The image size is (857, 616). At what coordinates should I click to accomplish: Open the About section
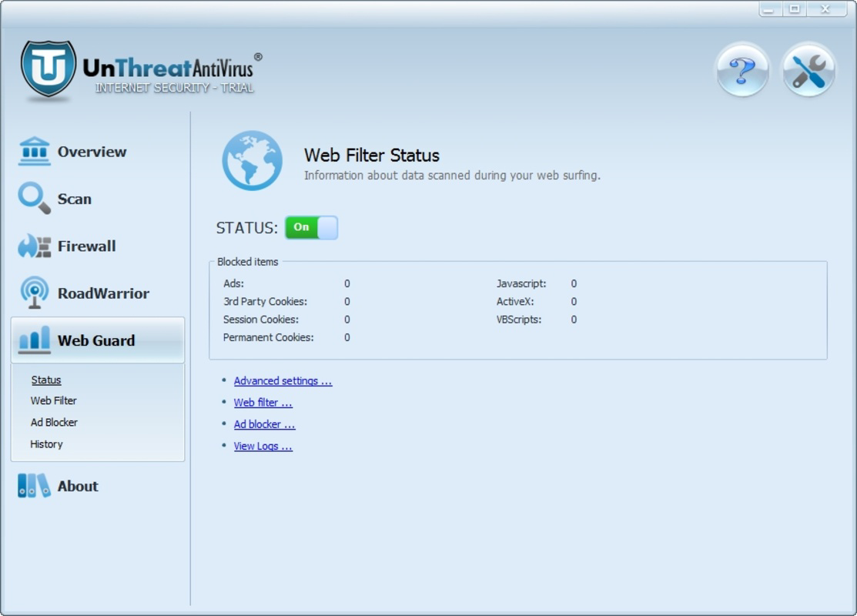coord(78,486)
